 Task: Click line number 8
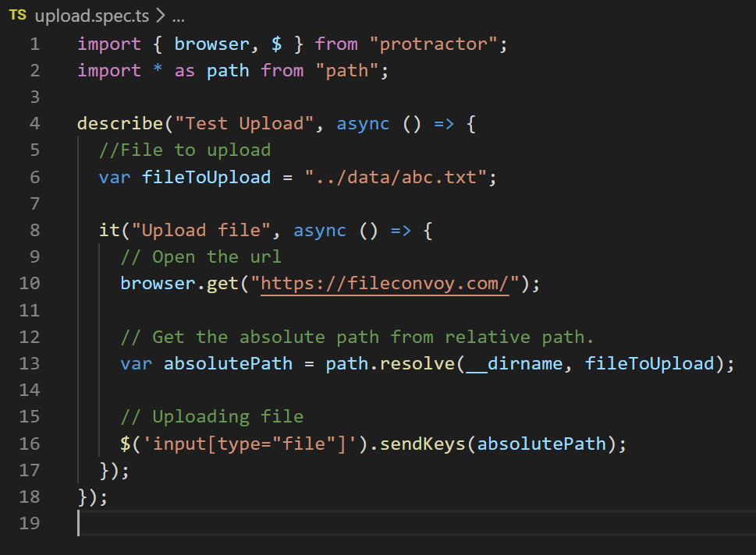(x=34, y=230)
